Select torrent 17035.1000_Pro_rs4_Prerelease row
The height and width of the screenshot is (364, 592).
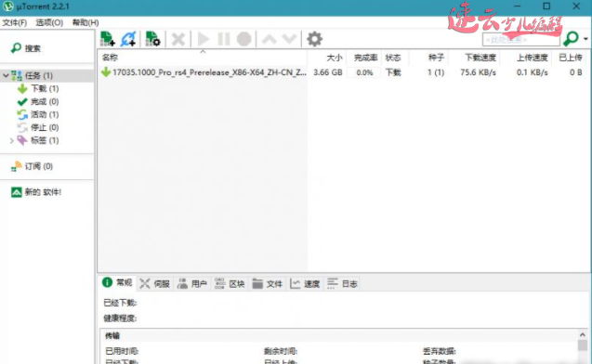click(343, 72)
